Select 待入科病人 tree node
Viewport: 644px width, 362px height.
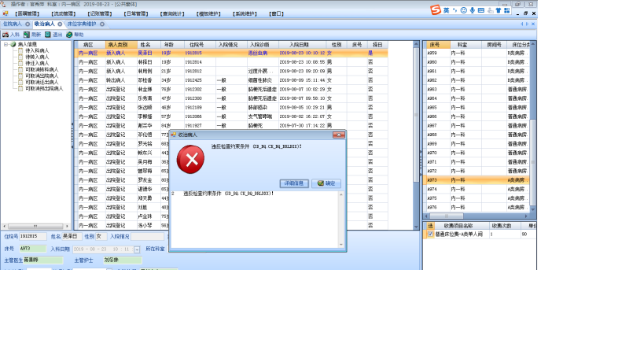click(x=37, y=50)
